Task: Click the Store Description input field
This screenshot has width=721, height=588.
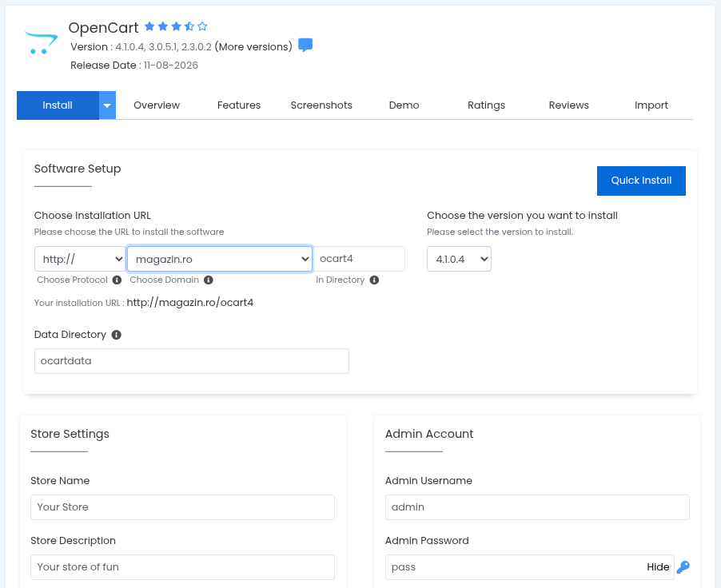Action: 182,567
